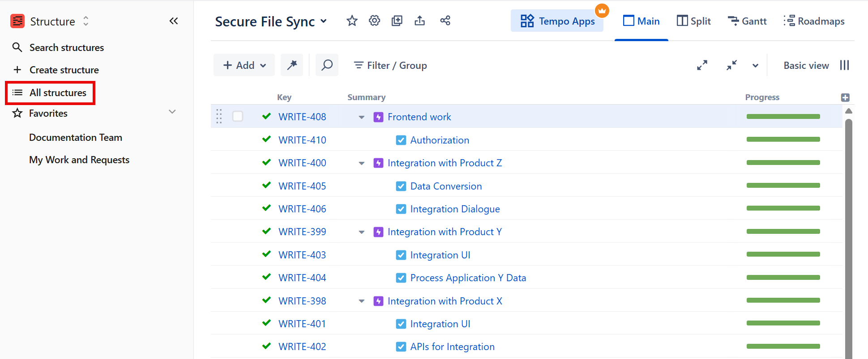Open the Tempo Apps button
The width and height of the screenshot is (868, 359).
[557, 21]
